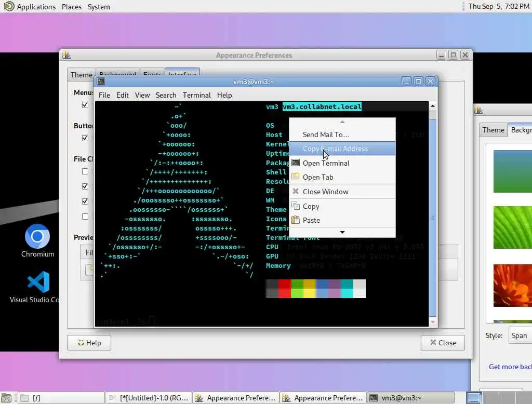The width and height of the screenshot is (532, 404).
Task: Select the orange flower wallpaper thumbnail
Action: tap(513, 285)
